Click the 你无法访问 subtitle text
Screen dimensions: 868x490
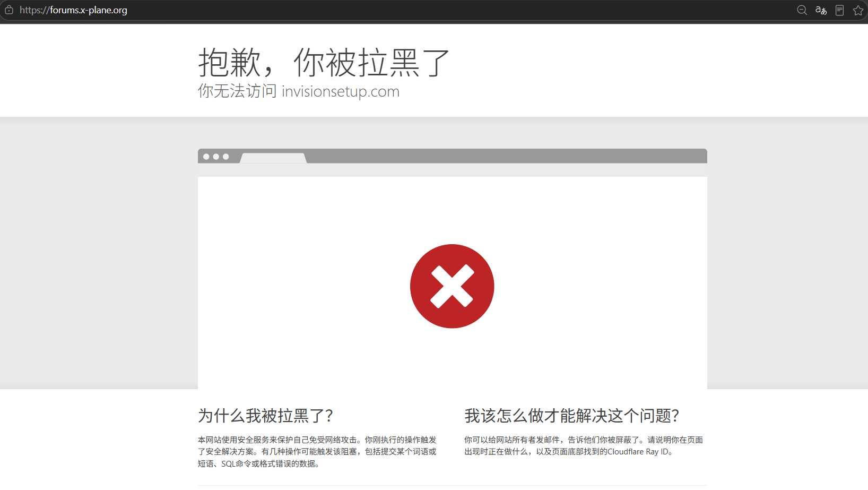[237, 91]
